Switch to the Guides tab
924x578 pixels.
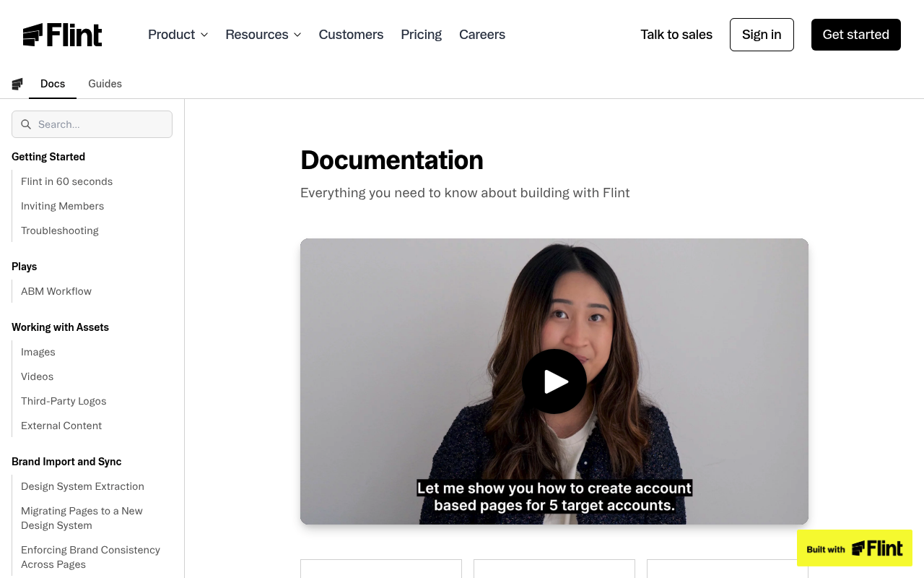(x=105, y=84)
